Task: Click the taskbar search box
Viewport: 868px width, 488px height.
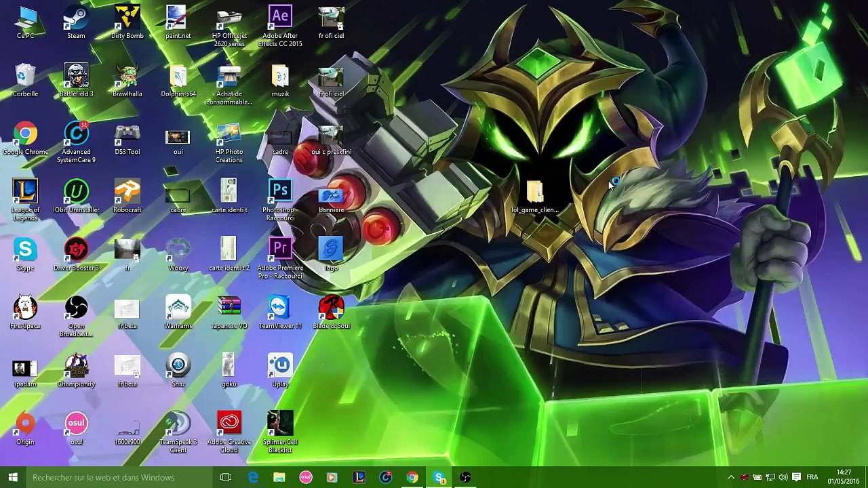Action: (x=119, y=477)
